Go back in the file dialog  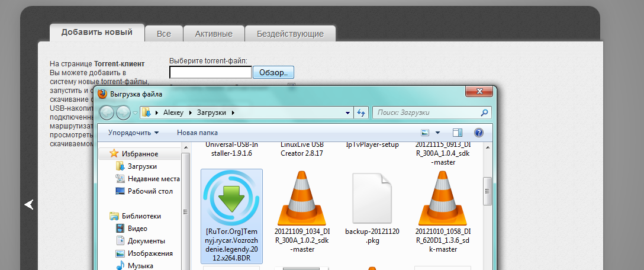pyautogui.click(x=107, y=112)
